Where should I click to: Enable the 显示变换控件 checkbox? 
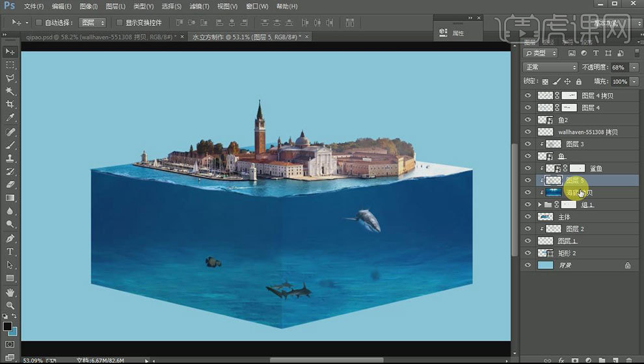click(119, 22)
